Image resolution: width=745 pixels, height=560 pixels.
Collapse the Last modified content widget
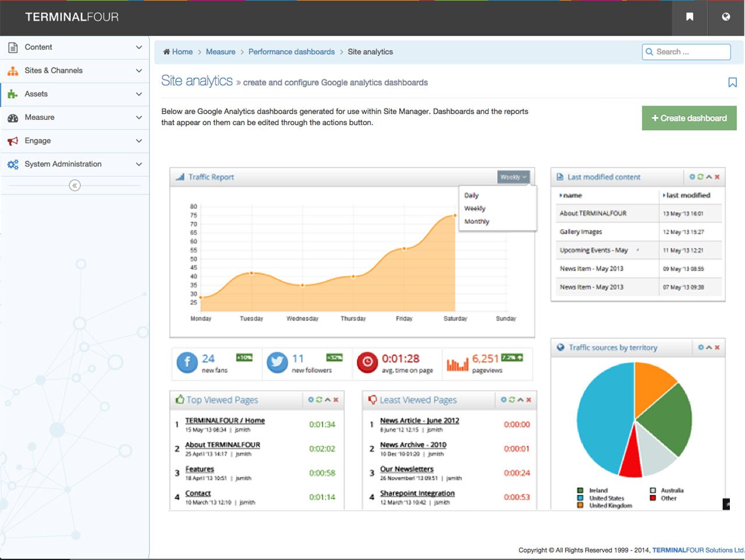point(709,177)
